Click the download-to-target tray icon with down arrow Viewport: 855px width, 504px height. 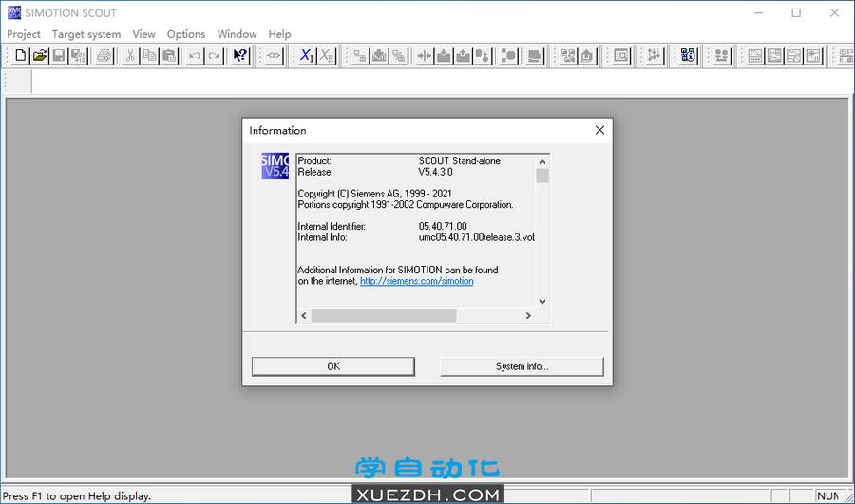click(444, 56)
